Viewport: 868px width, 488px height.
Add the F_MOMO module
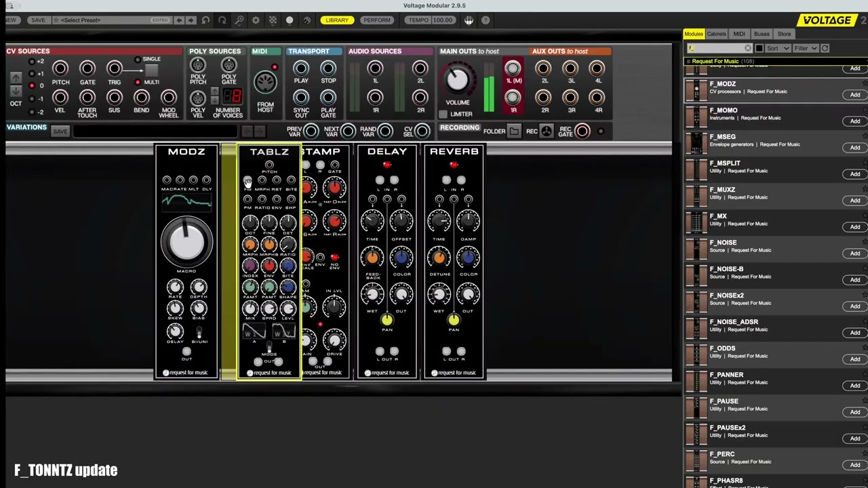855,121
